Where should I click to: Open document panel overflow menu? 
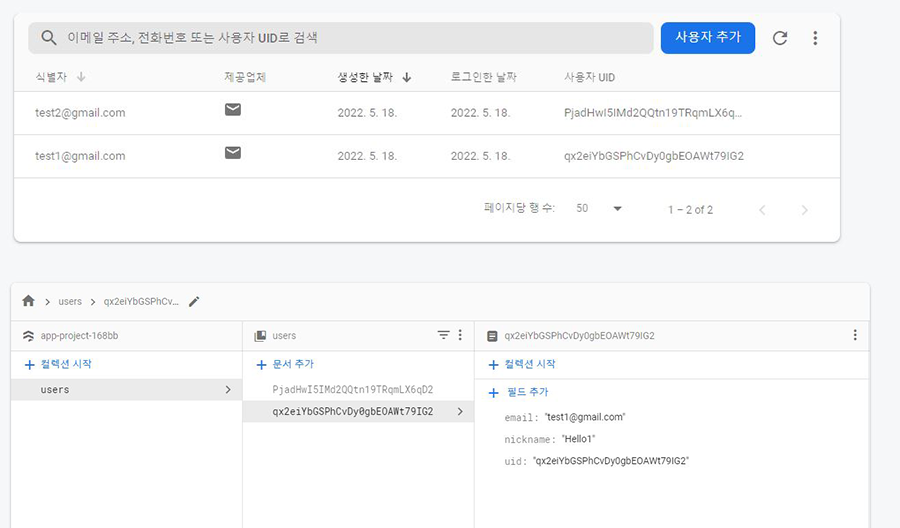(855, 335)
